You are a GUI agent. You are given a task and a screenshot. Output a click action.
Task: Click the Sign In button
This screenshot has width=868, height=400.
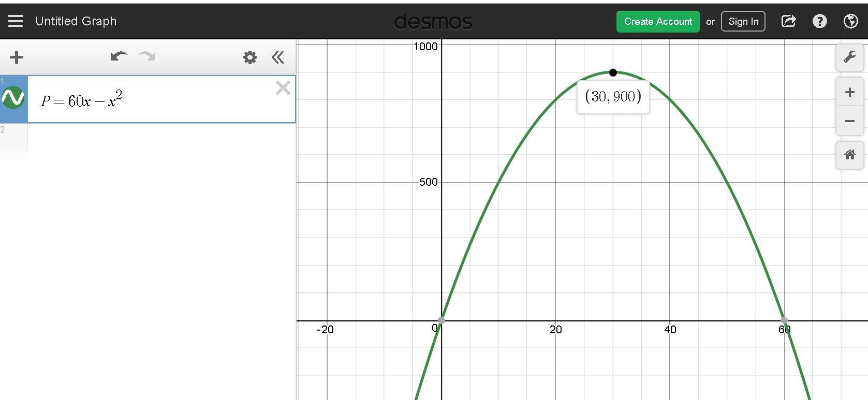[743, 21]
